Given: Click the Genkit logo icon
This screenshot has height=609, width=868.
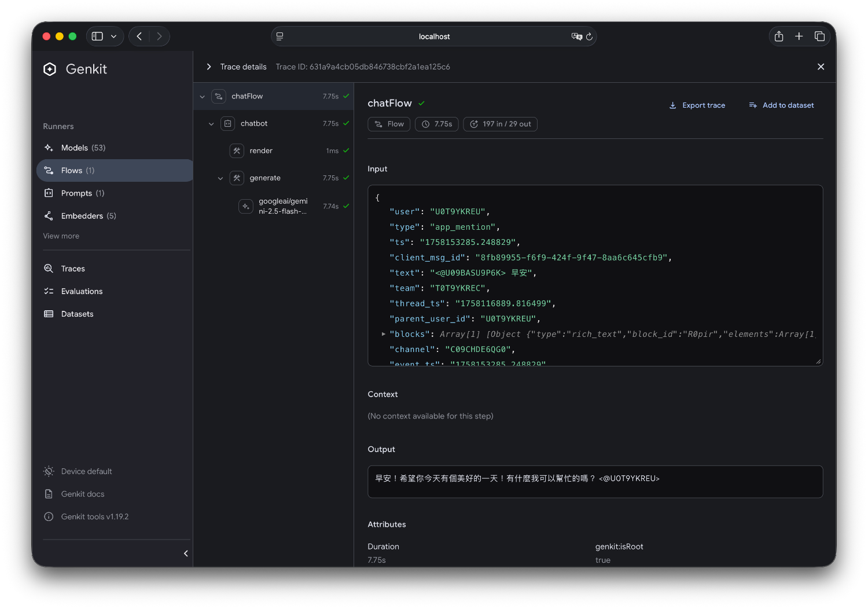Looking at the screenshot, I should pyautogui.click(x=50, y=69).
